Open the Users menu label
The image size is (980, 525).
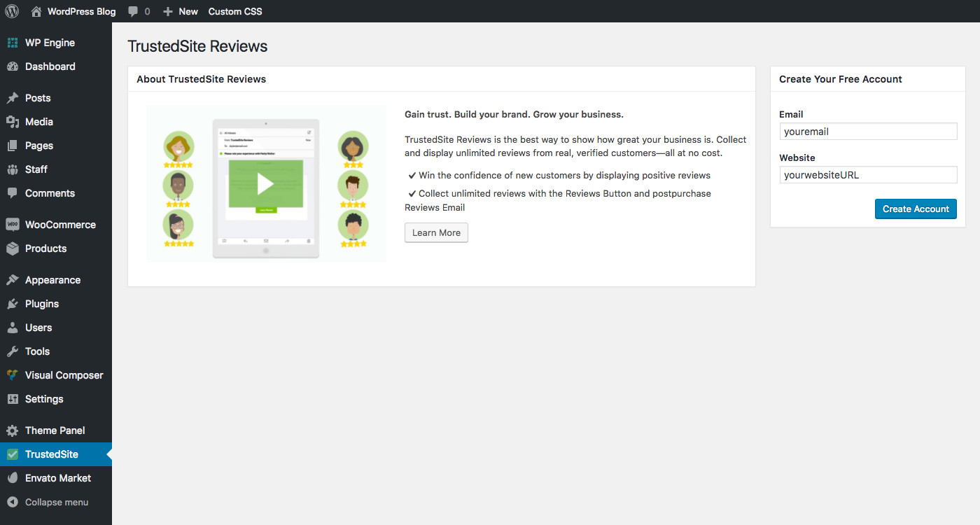(x=38, y=328)
